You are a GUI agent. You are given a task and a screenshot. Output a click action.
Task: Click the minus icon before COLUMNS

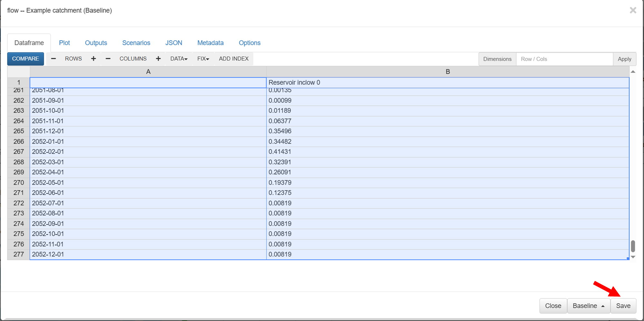108,59
